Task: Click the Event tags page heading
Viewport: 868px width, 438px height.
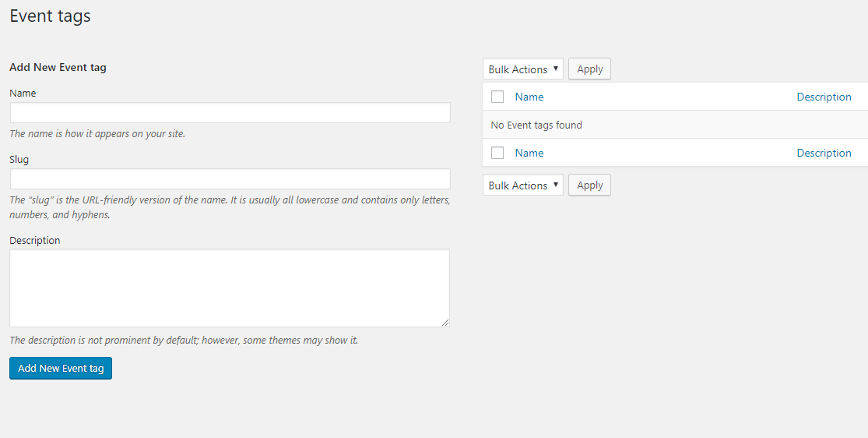Action: (x=51, y=16)
